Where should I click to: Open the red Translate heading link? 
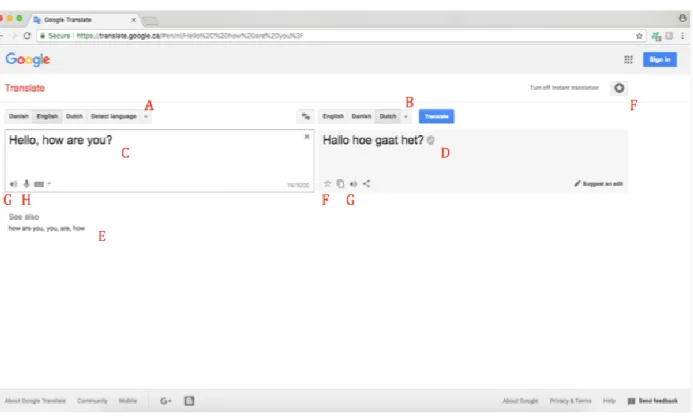pyautogui.click(x=25, y=88)
